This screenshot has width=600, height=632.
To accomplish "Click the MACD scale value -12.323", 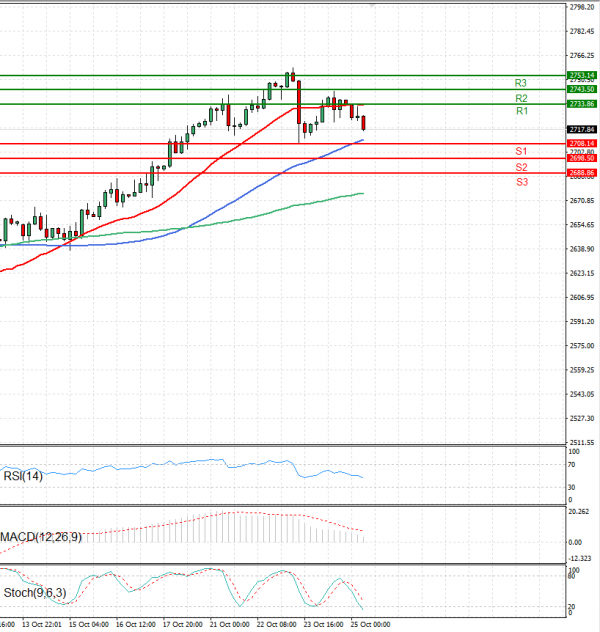I will 579,558.
